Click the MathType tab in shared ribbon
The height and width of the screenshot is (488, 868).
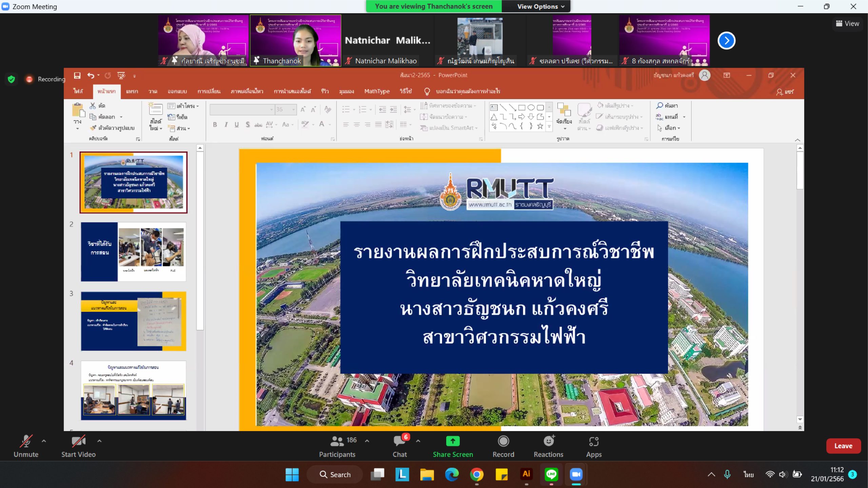click(377, 91)
